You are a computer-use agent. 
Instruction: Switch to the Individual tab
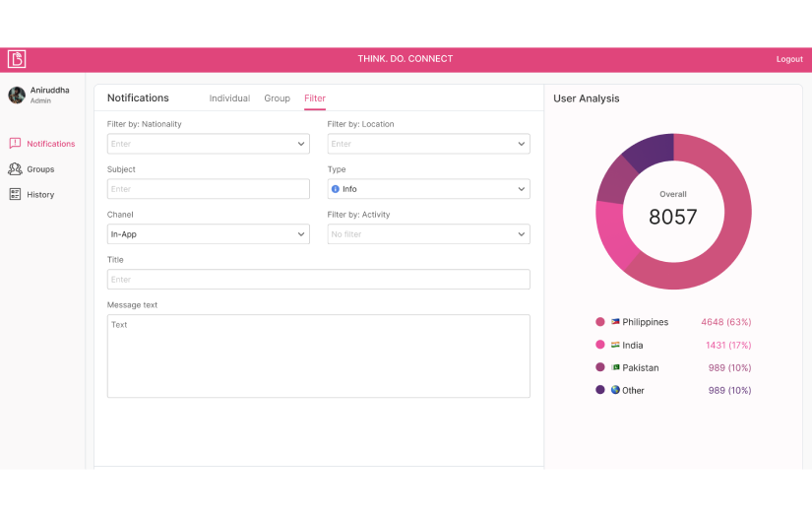point(229,98)
